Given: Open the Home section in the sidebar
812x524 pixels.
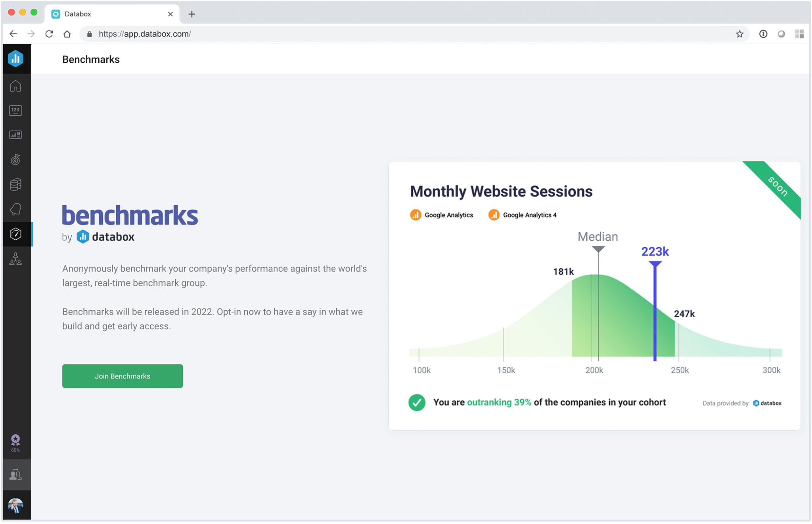Looking at the screenshot, I should (15, 86).
